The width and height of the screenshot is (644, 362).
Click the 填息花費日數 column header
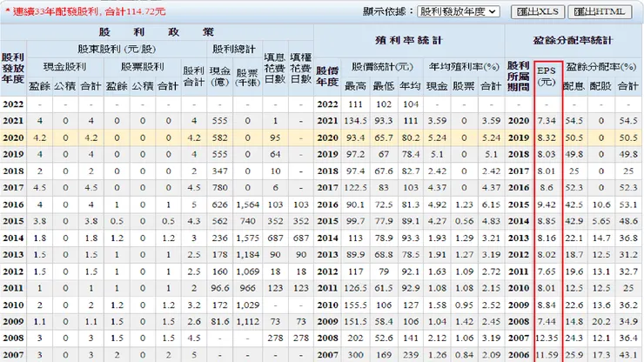pos(275,68)
